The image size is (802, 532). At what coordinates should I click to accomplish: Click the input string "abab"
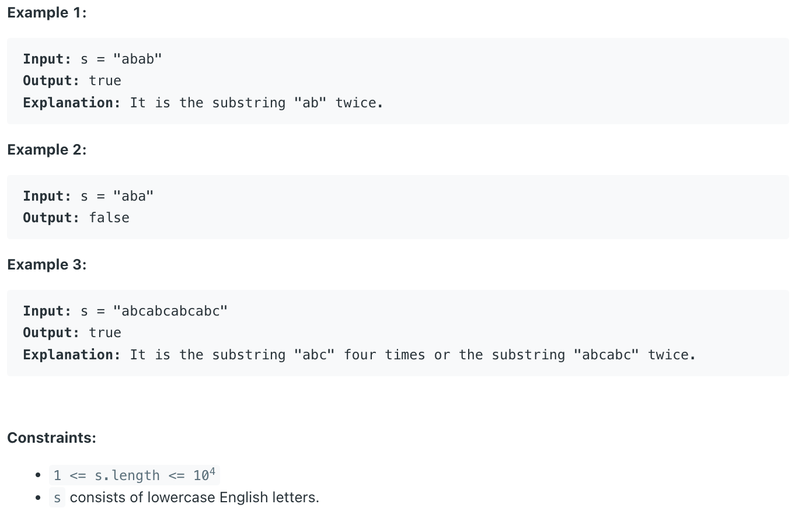pyautogui.click(x=138, y=59)
